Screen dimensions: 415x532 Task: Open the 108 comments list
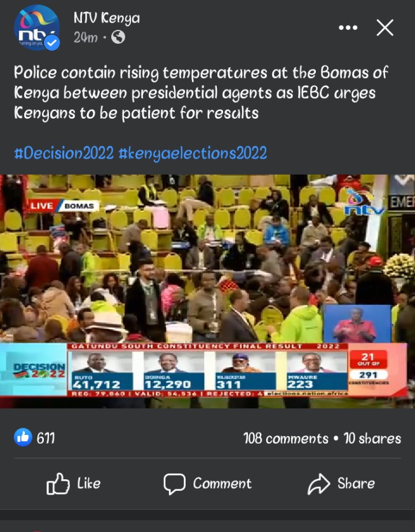click(x=286, y=438)
